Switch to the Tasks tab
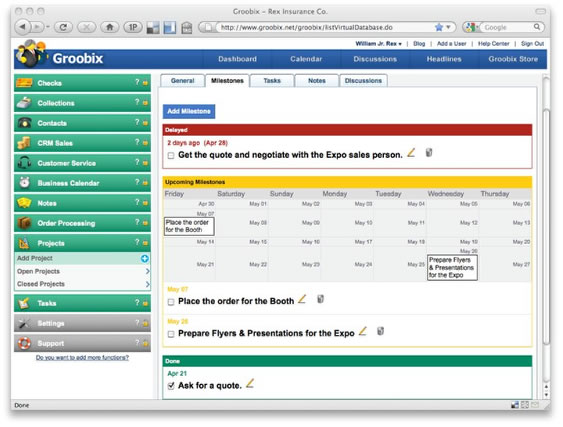563x427 pixels. 272,81
